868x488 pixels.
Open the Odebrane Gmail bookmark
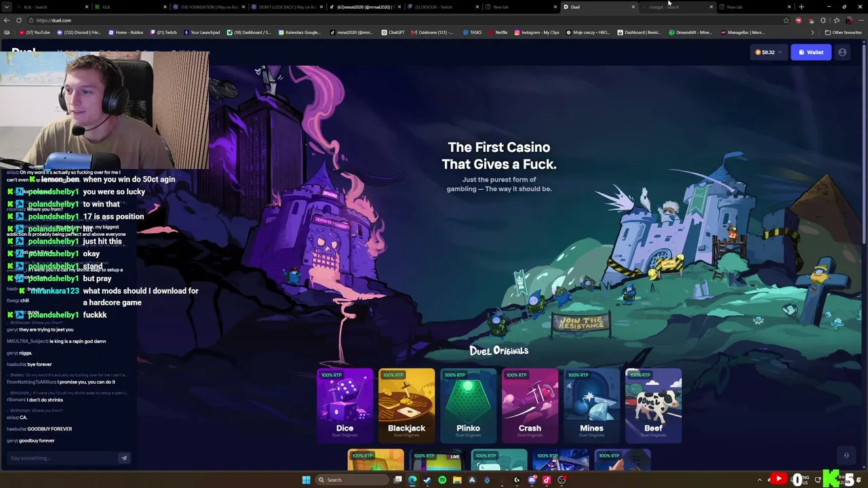(433, 33)
